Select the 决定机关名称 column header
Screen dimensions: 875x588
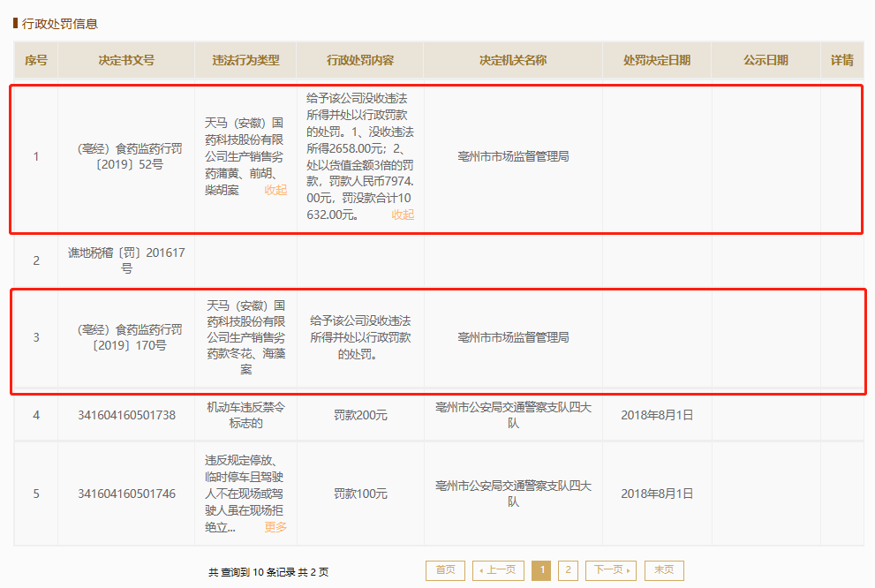pos(513,60)
